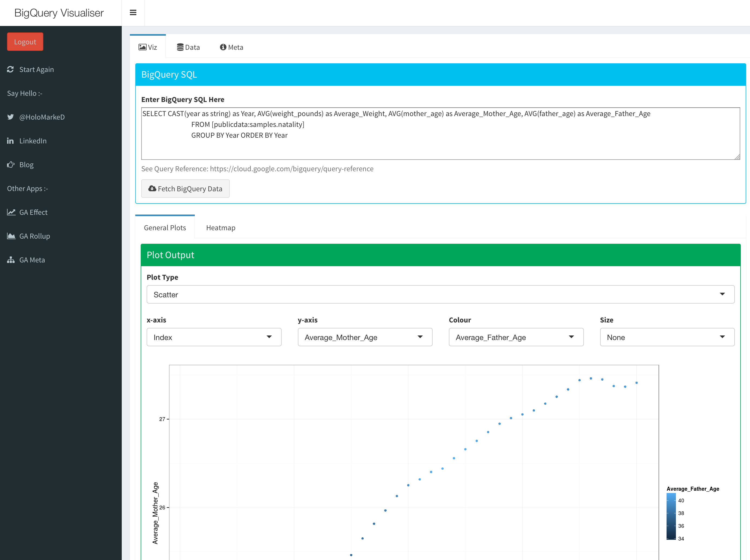Open GA Effect line chart icon
Screen dimensions: 750x560
[x=11, y=212]
